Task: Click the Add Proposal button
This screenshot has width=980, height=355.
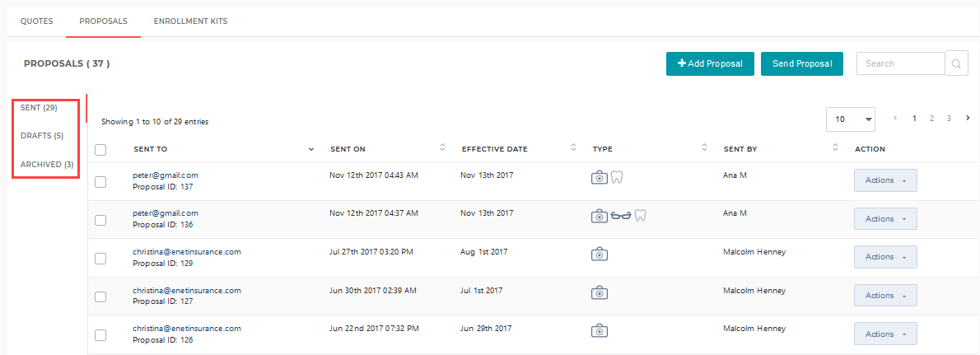Action: point(710,63)
